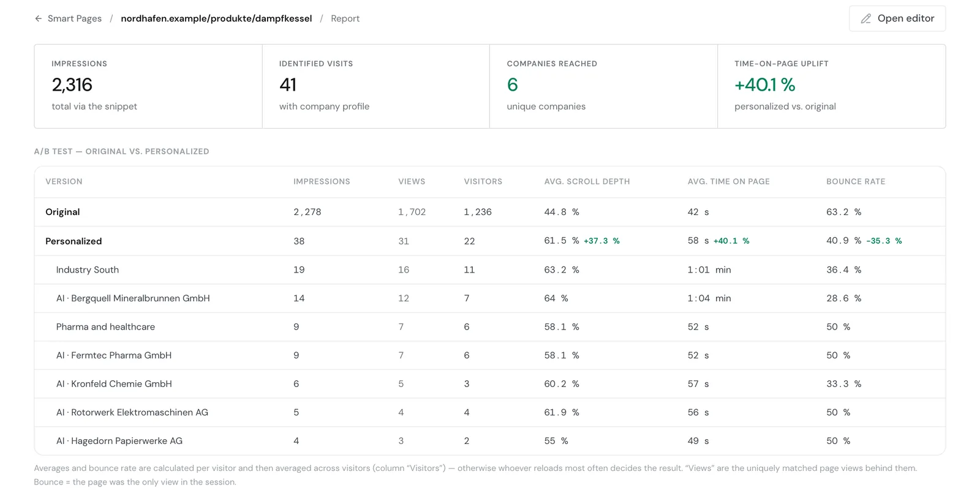Image resolution: width=980 pixels, height=501 pixels.
Task: Click the Bergquell bounce rate 28.6 %
Action: coord(844,298)
